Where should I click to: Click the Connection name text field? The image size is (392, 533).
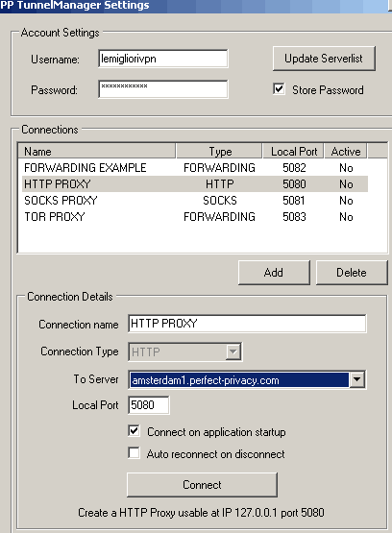(247, 324)
